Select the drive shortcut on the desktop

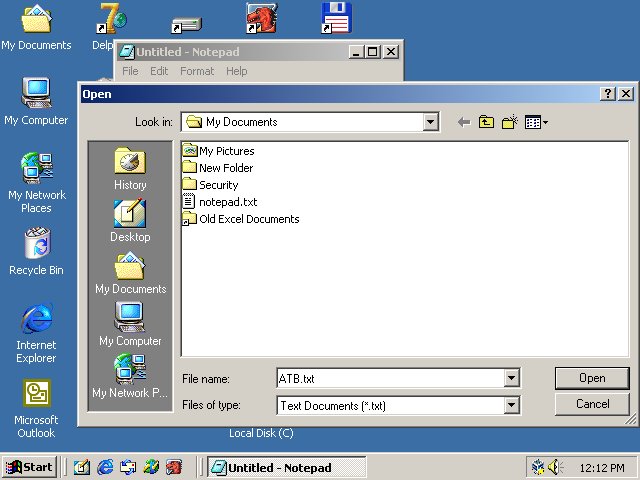pos(187,25)
